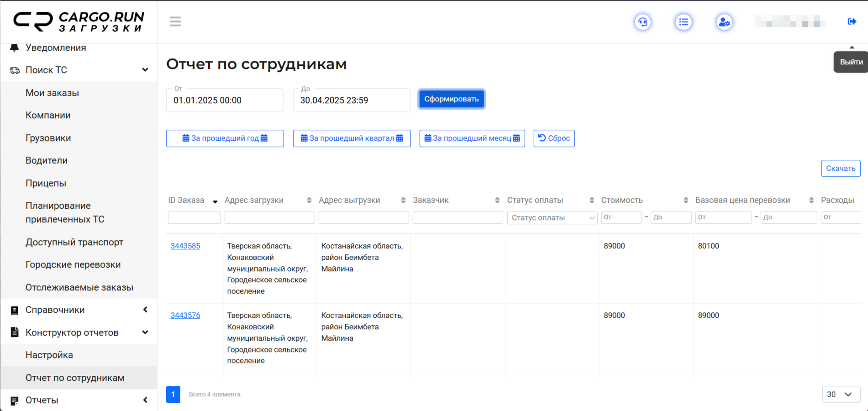Open Грузовики in sidebar
The image size is (868, 411).
48,138
